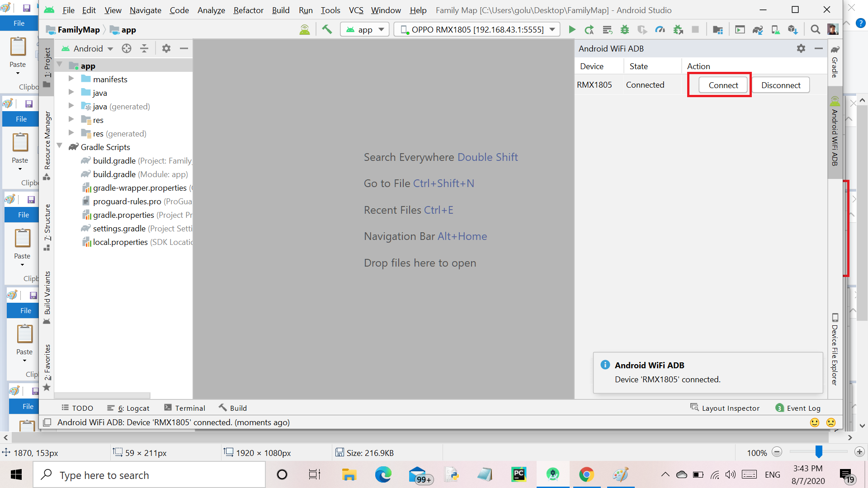Expand the manifests folder in project tree
The width and height of the screenshot is (868, 488).
71,79
